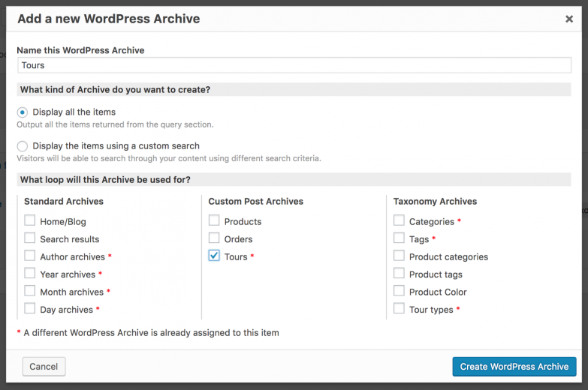
Task: Select the Product categories checkbox
Action: pyautogui.click(x=399, y=256)
